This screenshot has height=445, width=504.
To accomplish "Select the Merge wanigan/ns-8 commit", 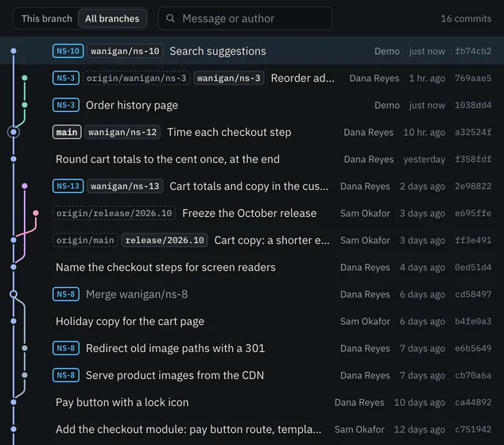I will click(137, 294).
